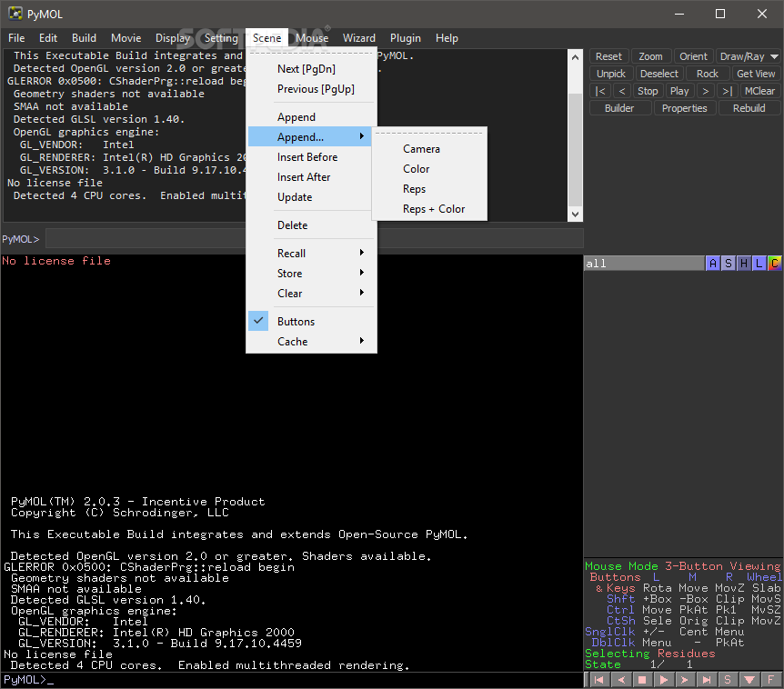Select Update in Scene menu

[x=311, y=197]
